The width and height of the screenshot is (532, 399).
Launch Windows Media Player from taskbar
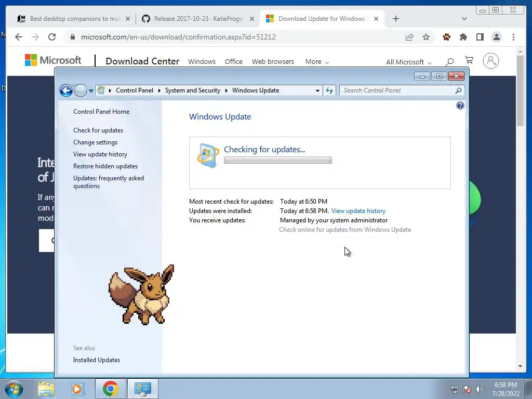[77, 389]
